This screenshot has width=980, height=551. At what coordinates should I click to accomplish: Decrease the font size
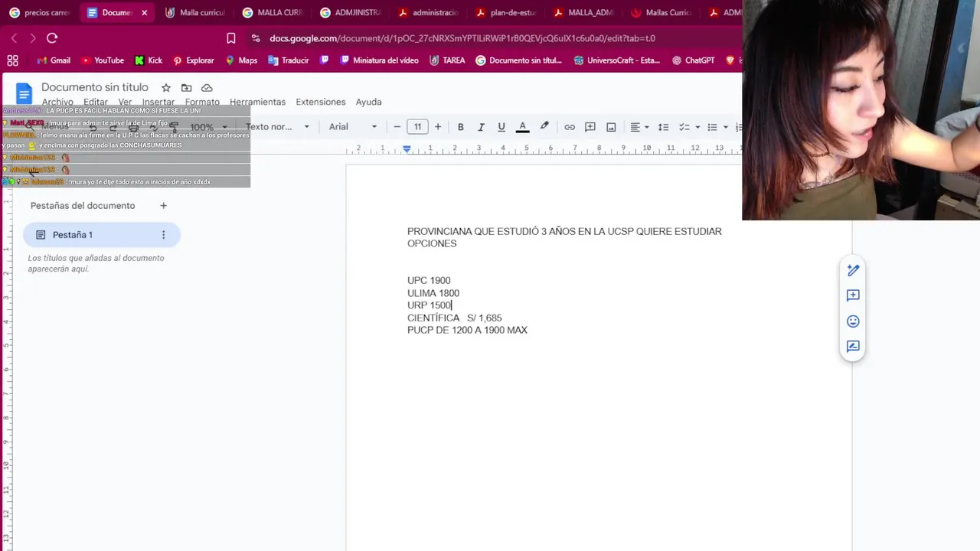pyautogui.click(x=397, y=127)
